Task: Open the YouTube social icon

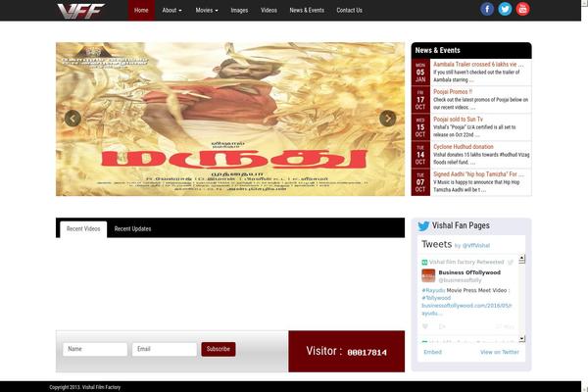Action: click(x=522, y=9)
